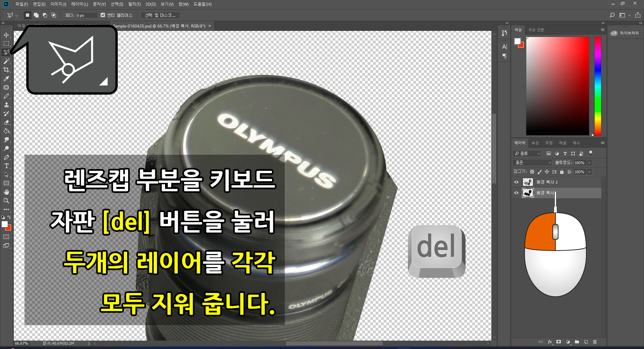This screenshot has width=644, height=349.
Task: Click the add layer mask icon
Action: coord(559,342)
